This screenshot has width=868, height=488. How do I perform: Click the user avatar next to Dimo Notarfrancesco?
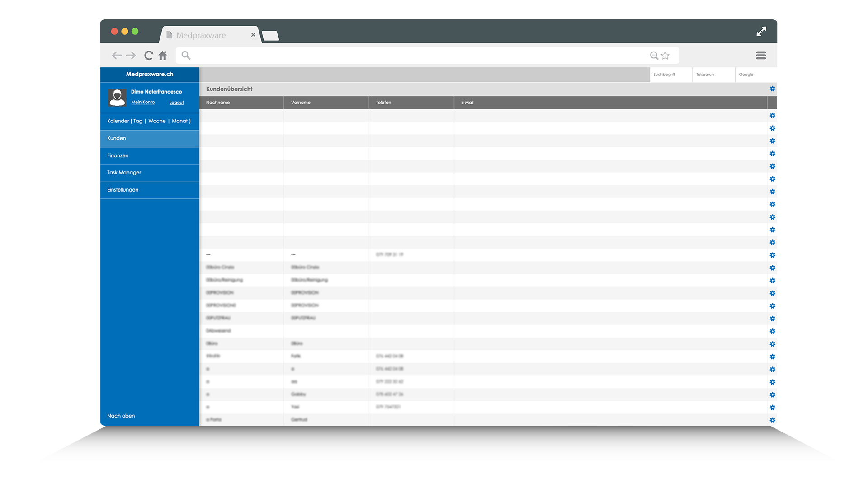click(x=117, y=97)
